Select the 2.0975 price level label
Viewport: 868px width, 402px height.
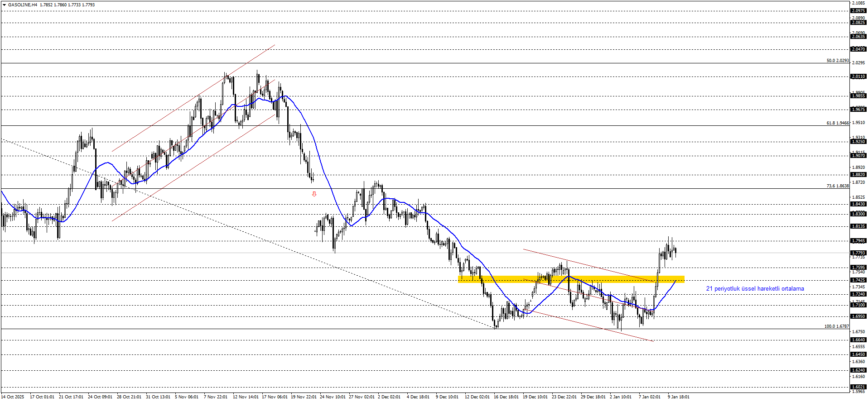858,11
